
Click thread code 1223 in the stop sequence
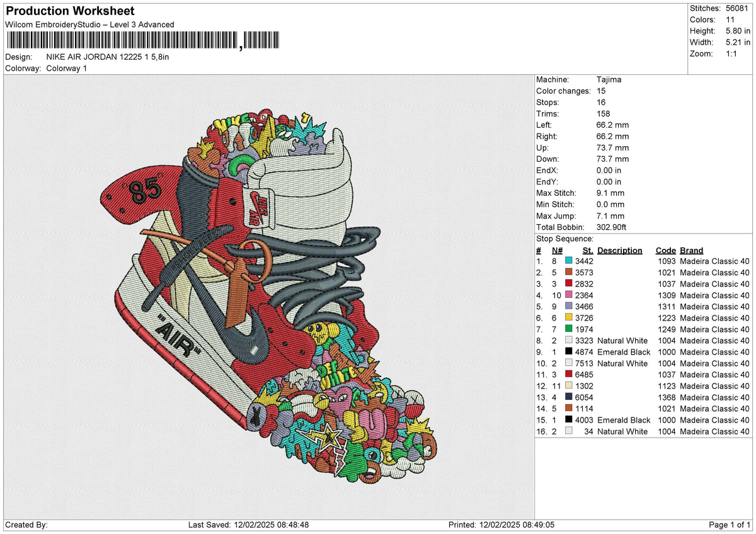pyautogui.click(x=666, y=317)
